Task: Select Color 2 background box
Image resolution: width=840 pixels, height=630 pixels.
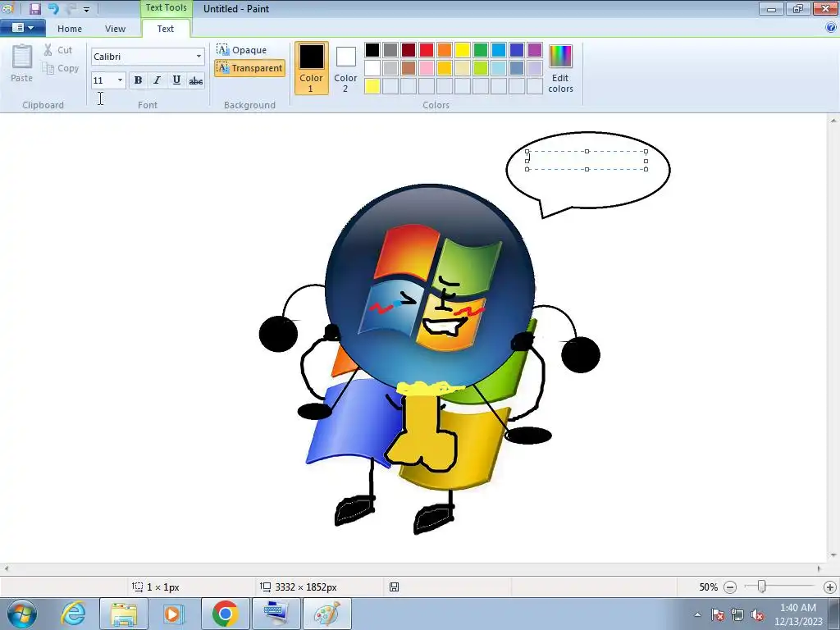Action: coord(345,68)
